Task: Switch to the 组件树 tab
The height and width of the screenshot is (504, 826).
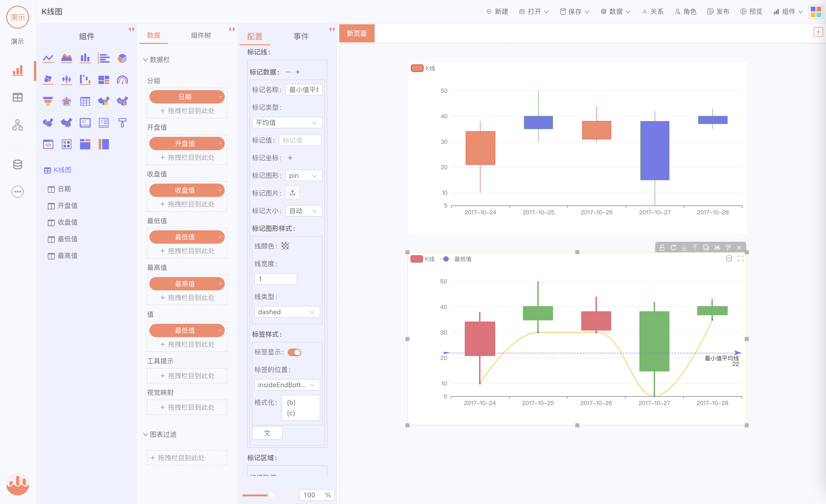Action: pyautogui.click(x=201, y=36)
